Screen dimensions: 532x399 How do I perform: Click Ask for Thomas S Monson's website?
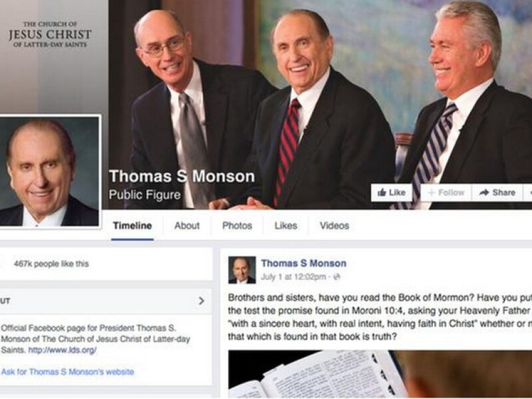click(68, 372)
